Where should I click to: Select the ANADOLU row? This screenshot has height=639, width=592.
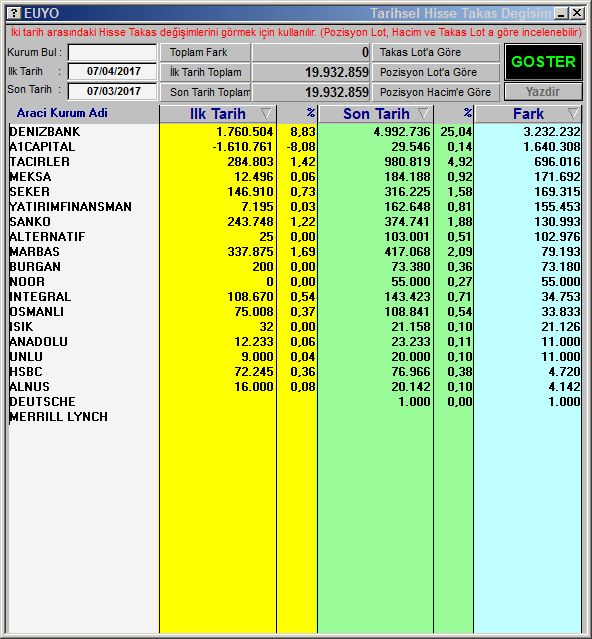click(x=295, y=342)
